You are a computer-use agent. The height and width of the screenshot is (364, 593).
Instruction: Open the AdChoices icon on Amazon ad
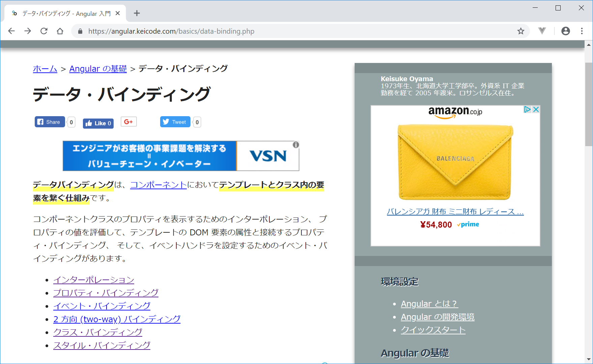(x=527, y=109)
